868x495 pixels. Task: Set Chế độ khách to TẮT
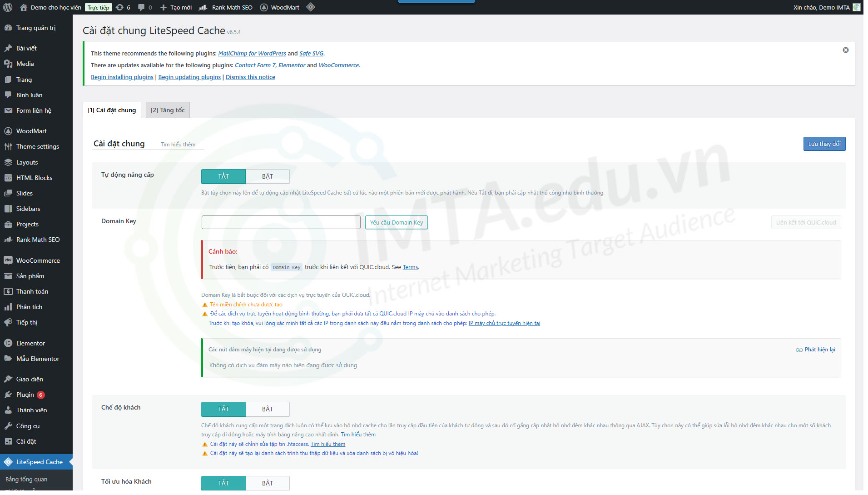[x=223, y=409]
